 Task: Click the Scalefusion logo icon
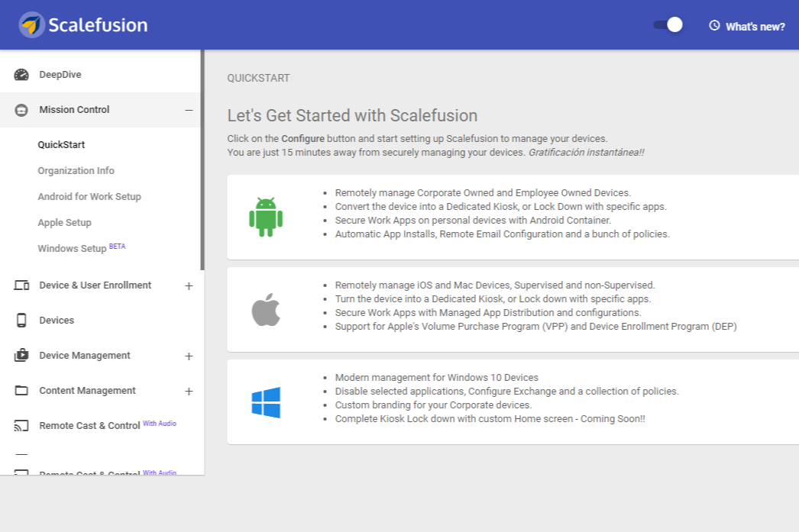(x=32, y=25)
